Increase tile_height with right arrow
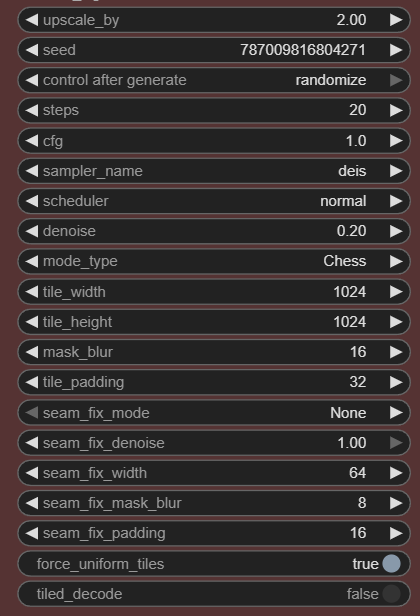Viewport: 420px width, 616px height. tap(396, 322)
